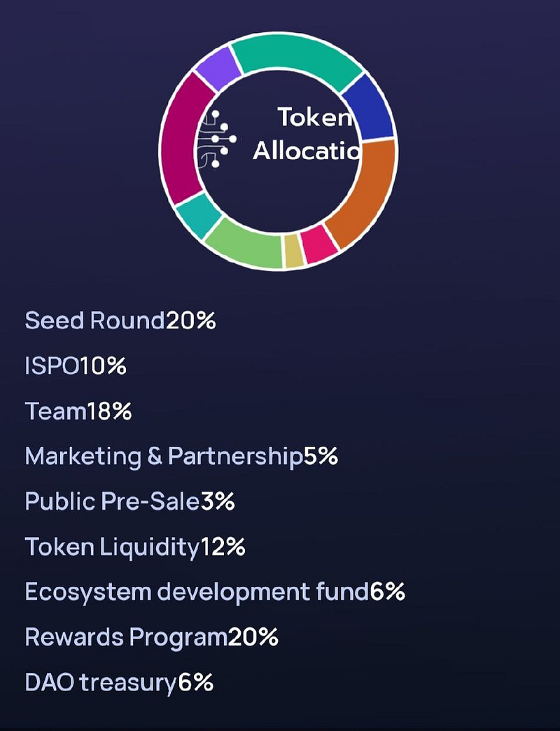Select the DAO treasury 6% entry
560x731 pixels.
[119, 683]
